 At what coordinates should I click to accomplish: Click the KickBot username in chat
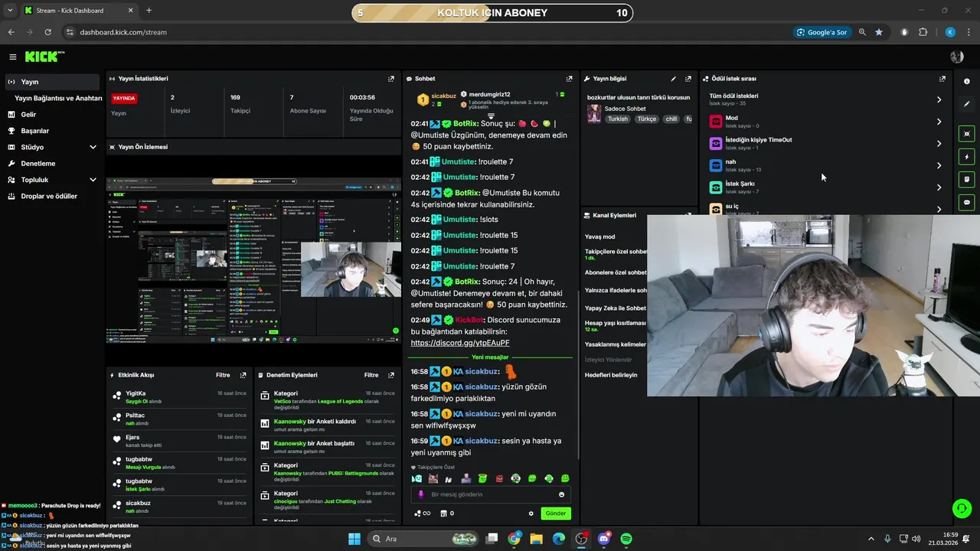[470, 320]
